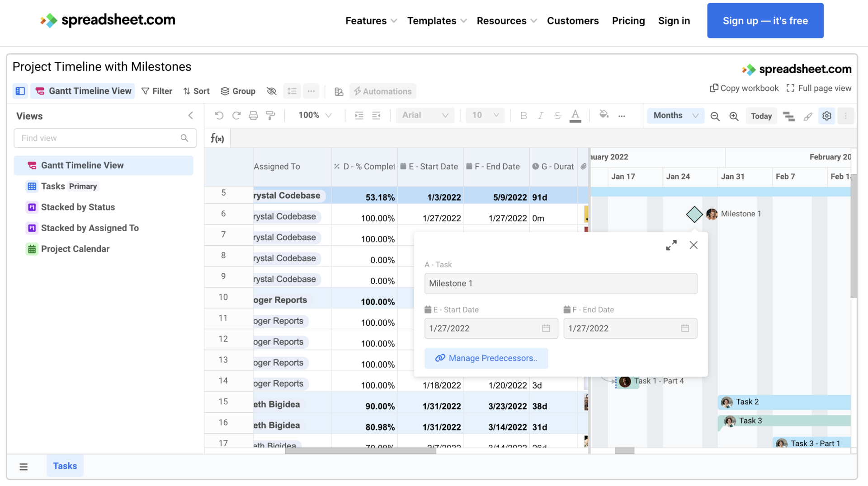This screenshot has width=868, height=486.
Task: Click the Start Date field showing 1/27/2022
Action: coord(491,328)
